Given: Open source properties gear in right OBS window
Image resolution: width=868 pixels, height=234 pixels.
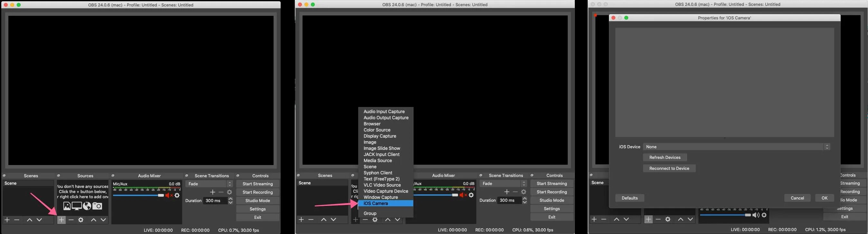Looking at the screenshot, I should point(668,219).
